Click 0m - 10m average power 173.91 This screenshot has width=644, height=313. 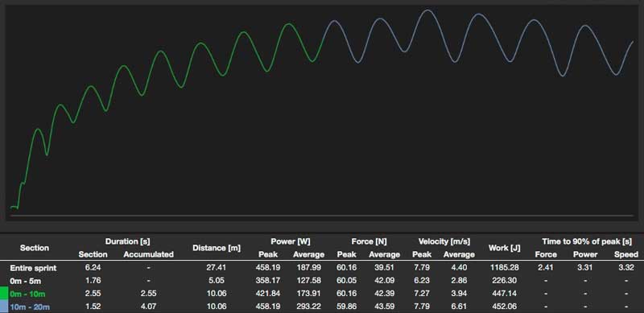[308, 294]
